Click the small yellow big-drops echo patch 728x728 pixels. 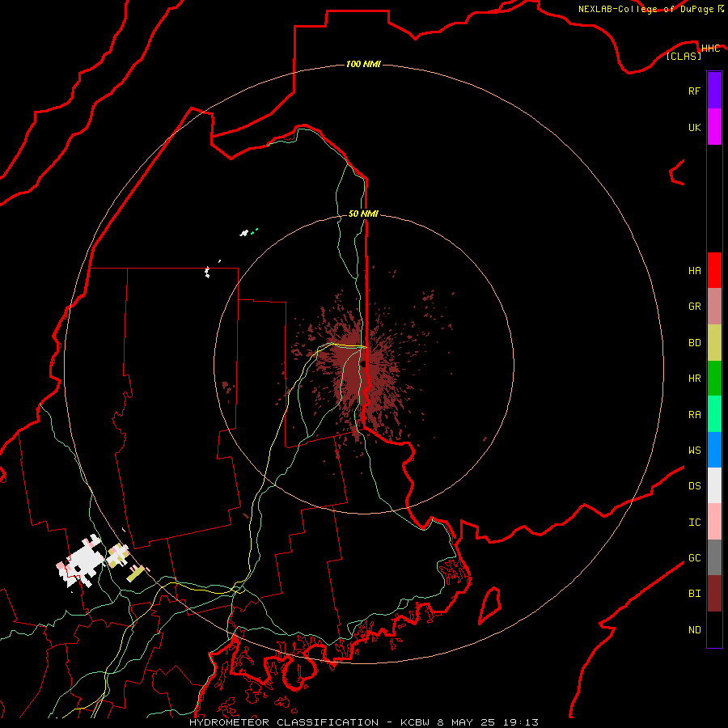[134, 574]
